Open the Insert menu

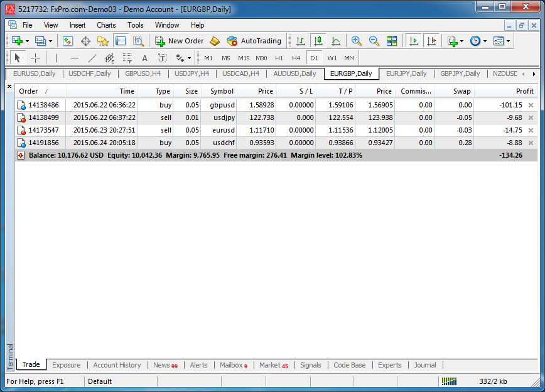pyautogui.click(x=77, y=25)
